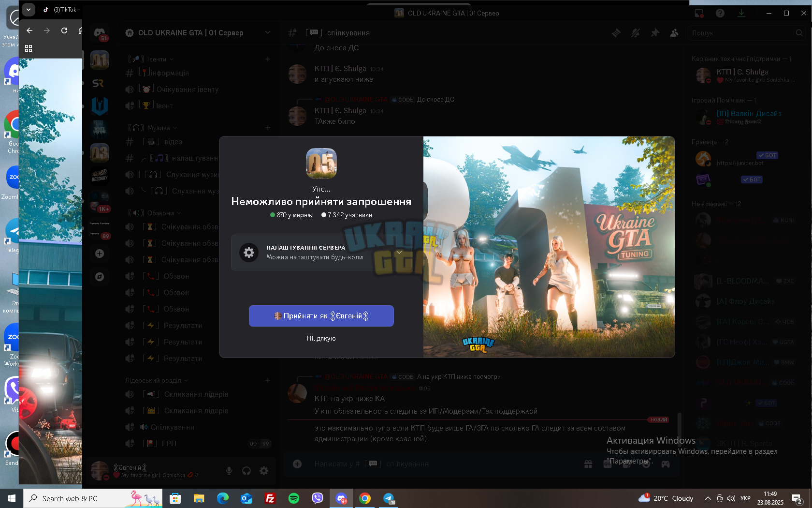Focus the Пошук search field
This screenshot has height=508, width=812.
click(x=747, y=33)
